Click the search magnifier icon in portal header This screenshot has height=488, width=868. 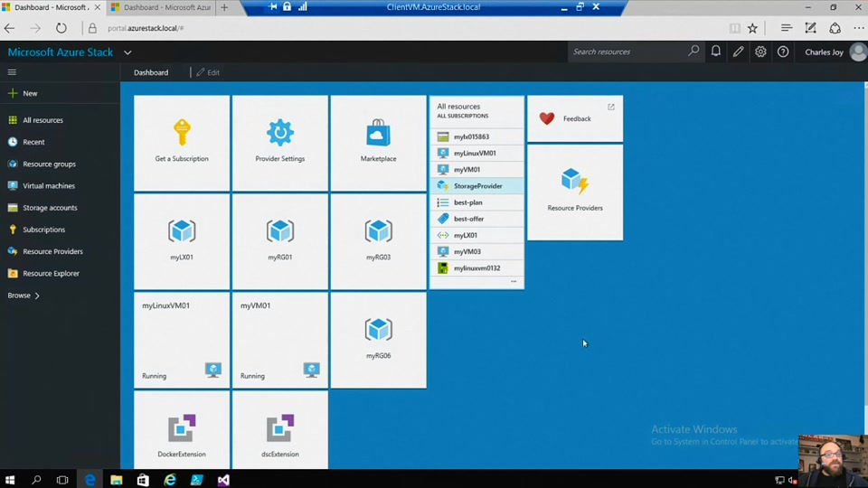pos(693,52)
